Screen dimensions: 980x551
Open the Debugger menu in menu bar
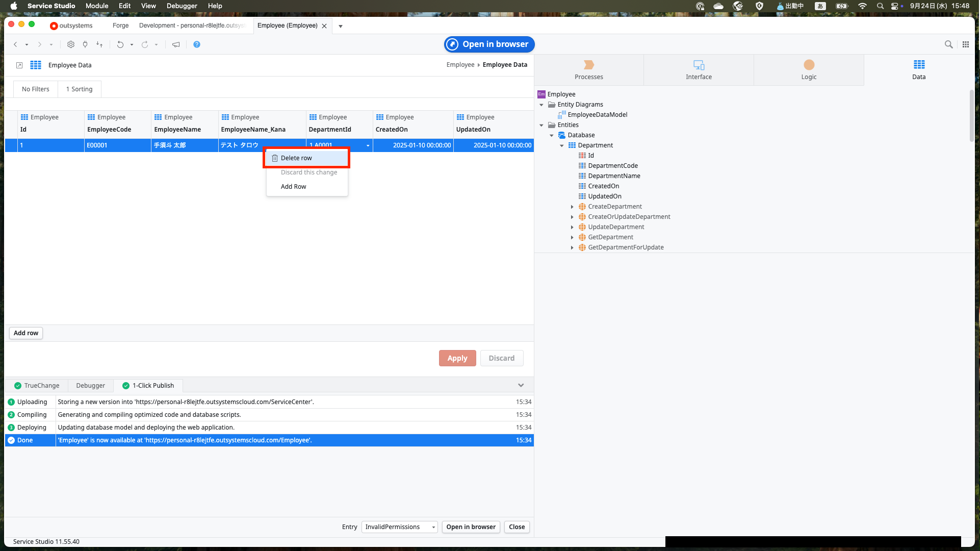(182, 6)
